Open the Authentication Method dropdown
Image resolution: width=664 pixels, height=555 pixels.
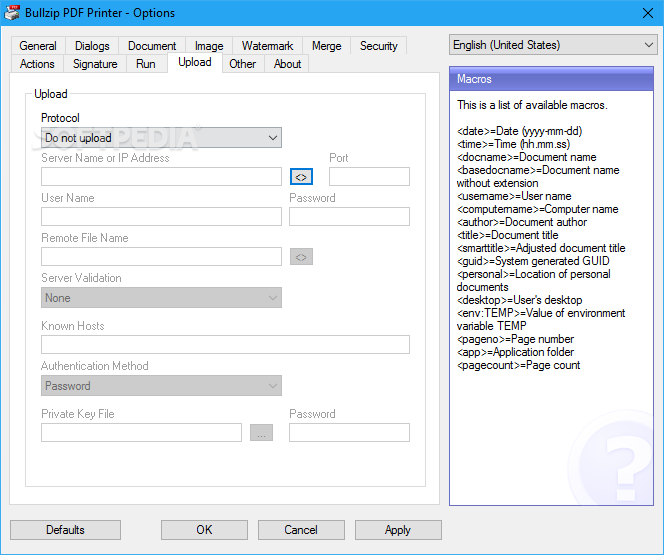[x=161, y=386]
